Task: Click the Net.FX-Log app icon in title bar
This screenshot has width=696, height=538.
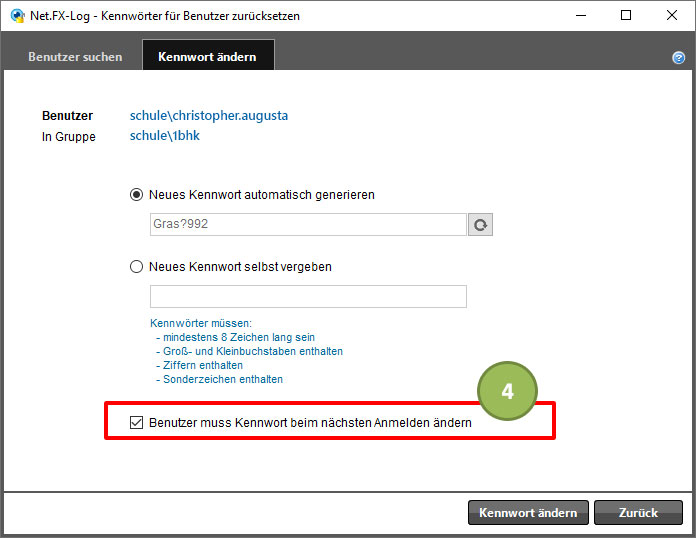Action: click(18, 16)
